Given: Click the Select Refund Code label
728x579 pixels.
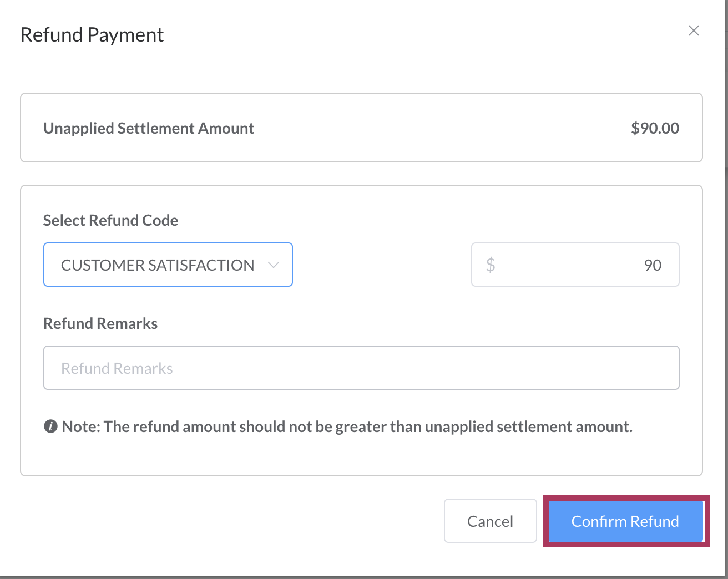Looking at the screenshot, I should (110, 220).
